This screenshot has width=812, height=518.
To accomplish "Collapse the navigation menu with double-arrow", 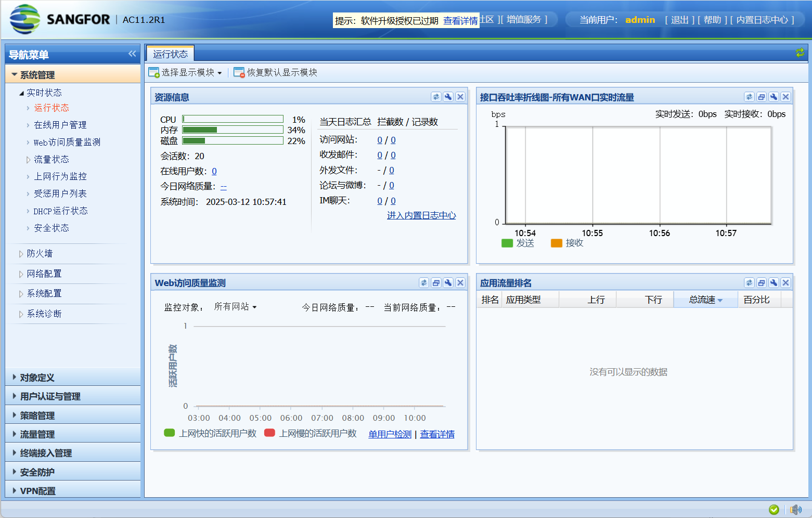I will pos(132,54).
